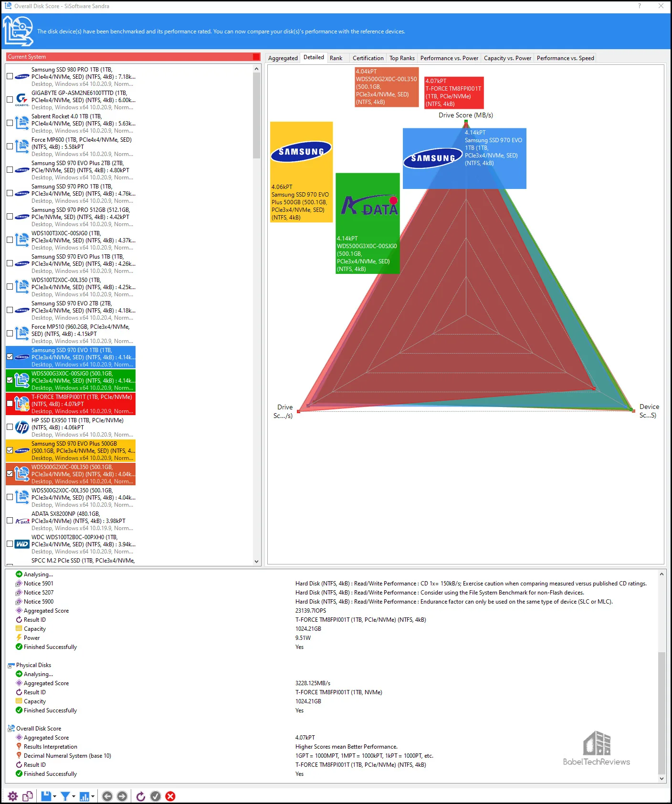The width and height of the screenshot is (672, 804).
Task: Uncheck the Samsung SSD 970 EVO 1TB checkbox
Action: pyautogui.click(x=10, y=357)
